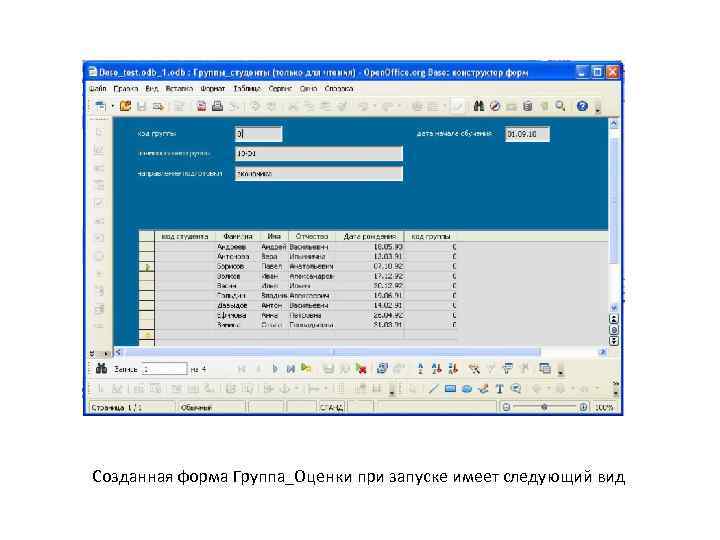This screenshot has height=540, width=720.
Task: Click the Open file folder icon
Action: (125, 106)
